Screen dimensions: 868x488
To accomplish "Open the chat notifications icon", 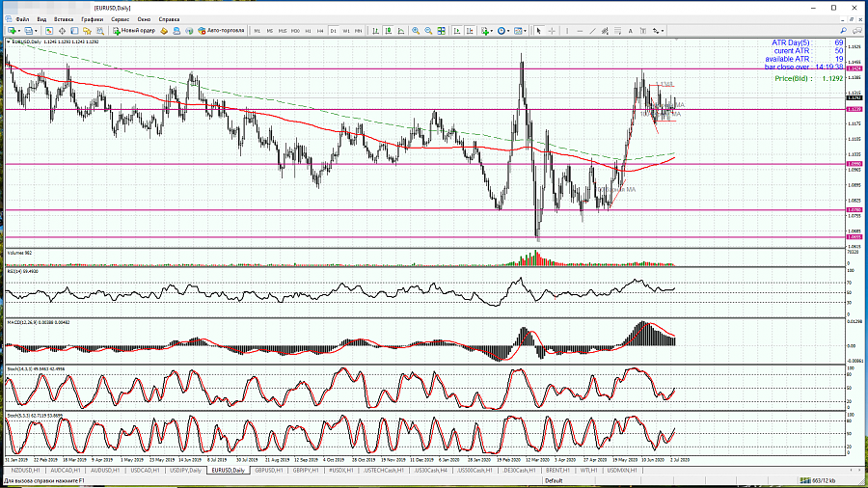I will [857, 31].
